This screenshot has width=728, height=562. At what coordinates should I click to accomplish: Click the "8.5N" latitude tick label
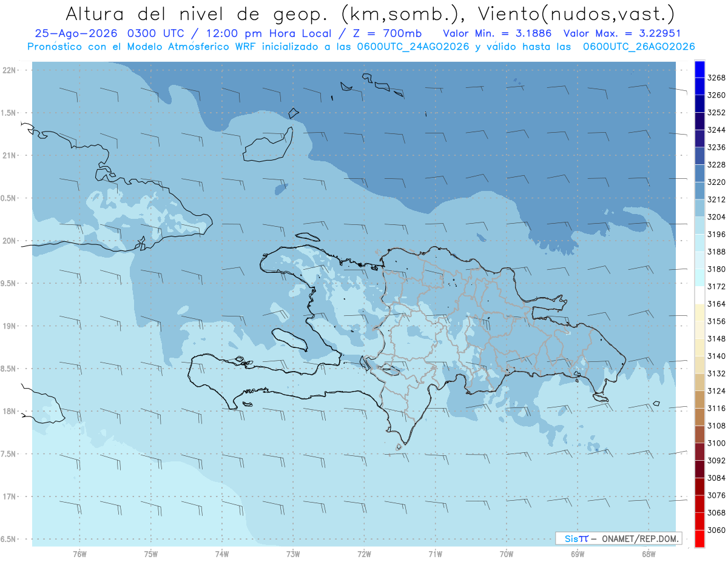click(8, 369)
